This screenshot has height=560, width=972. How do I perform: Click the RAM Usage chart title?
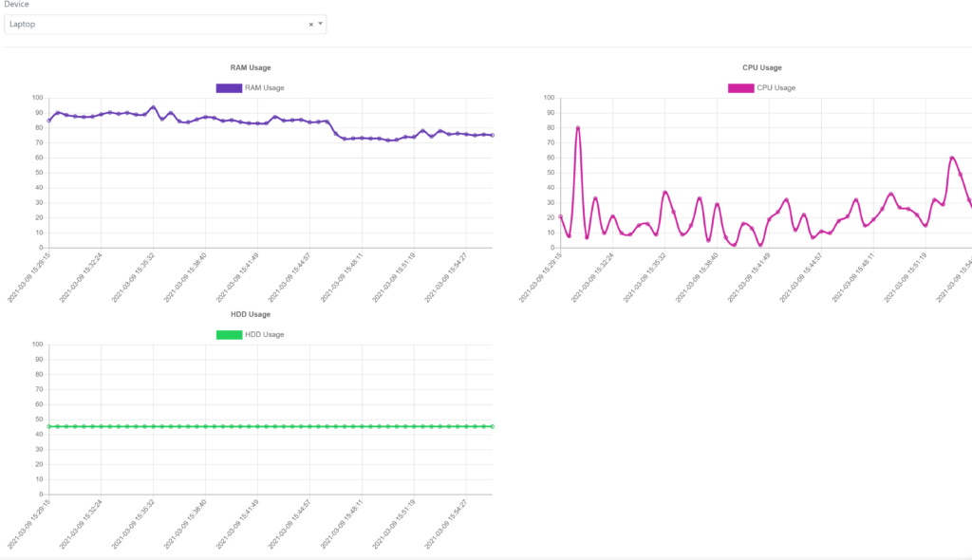point(251,67)
